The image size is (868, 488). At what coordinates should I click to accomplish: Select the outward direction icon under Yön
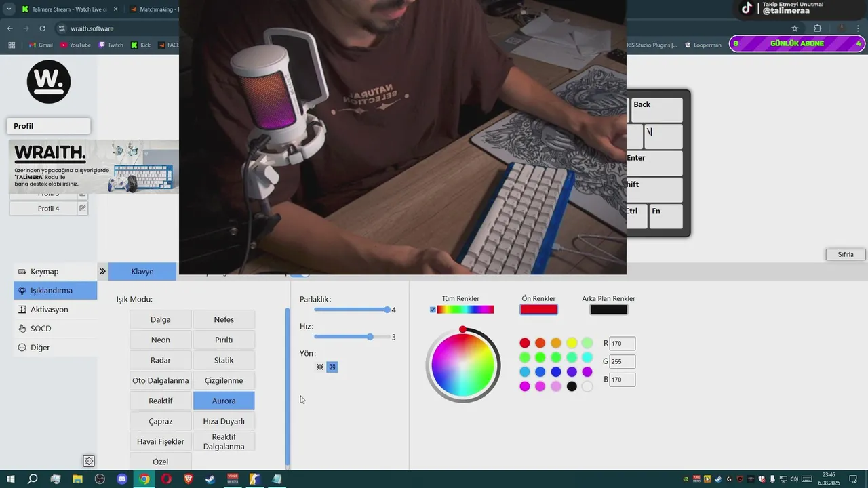[332, 367]
